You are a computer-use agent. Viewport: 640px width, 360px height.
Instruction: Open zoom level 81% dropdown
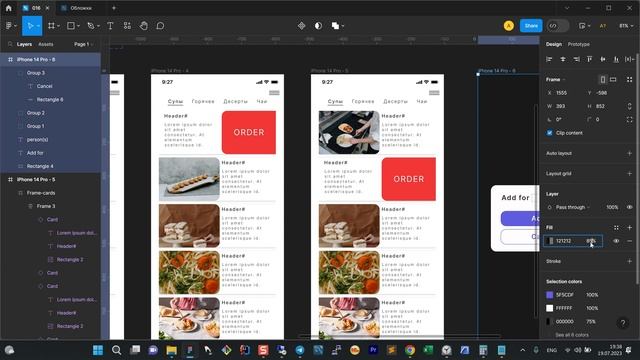[x=626, y=26]
